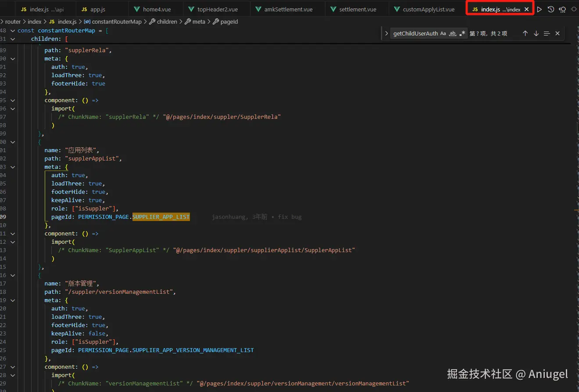Click the commit node icon at the tab bar edge

(574, 9)
